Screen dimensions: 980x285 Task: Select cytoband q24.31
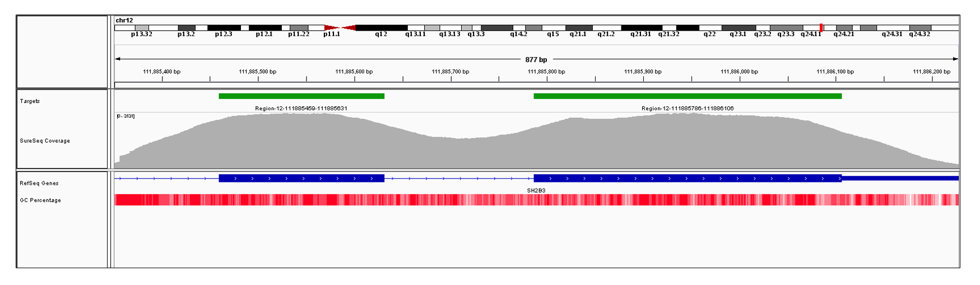pos(893,27)
